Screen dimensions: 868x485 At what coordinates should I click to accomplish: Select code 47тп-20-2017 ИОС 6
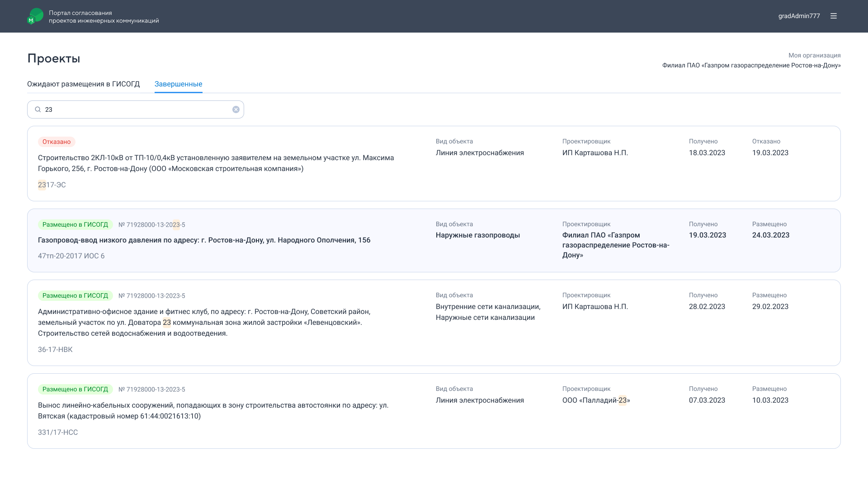(71, 256)
